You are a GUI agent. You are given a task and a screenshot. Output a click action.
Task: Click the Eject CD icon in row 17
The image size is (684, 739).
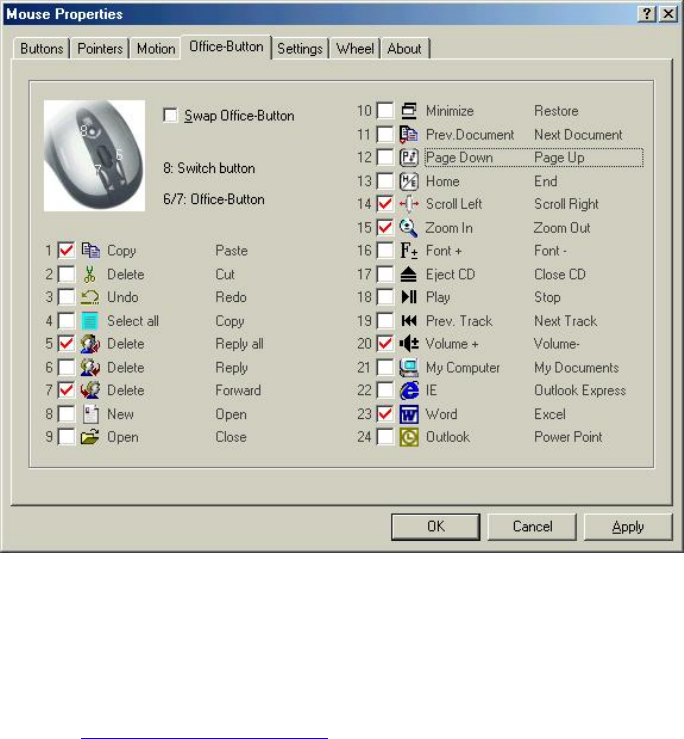409,274
